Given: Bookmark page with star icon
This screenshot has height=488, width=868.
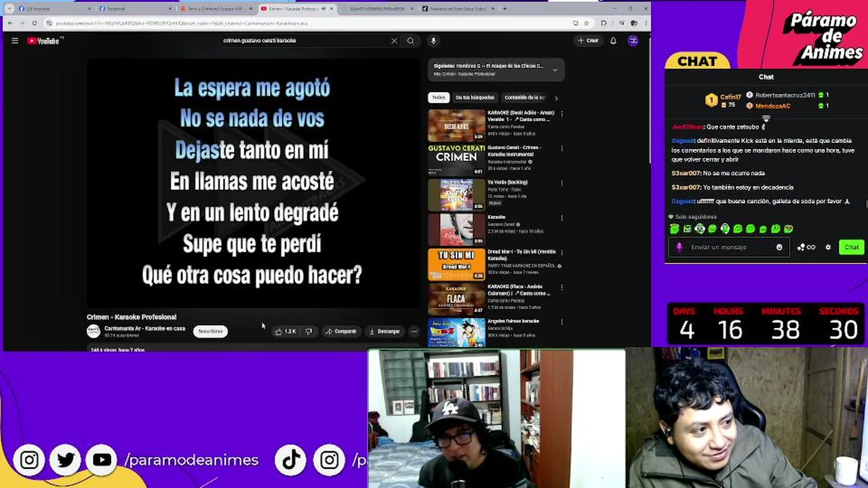Looking at the screenshot, I should (586, 23).
